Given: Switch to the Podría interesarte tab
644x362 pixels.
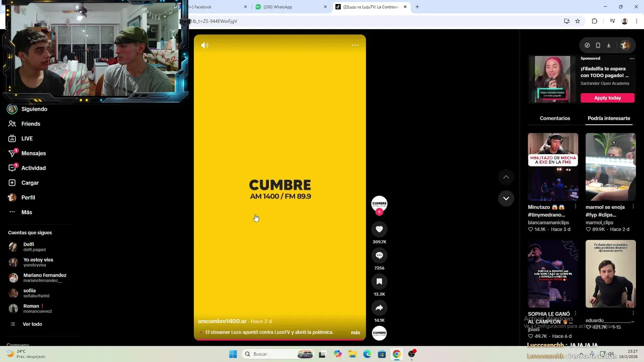Looking at the screenshot, I should [609, 118].
